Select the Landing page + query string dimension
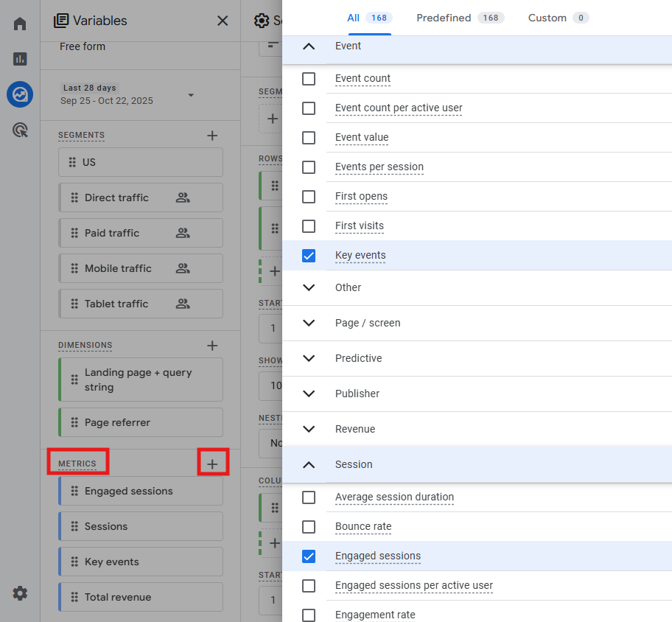 tap(141, 380)
